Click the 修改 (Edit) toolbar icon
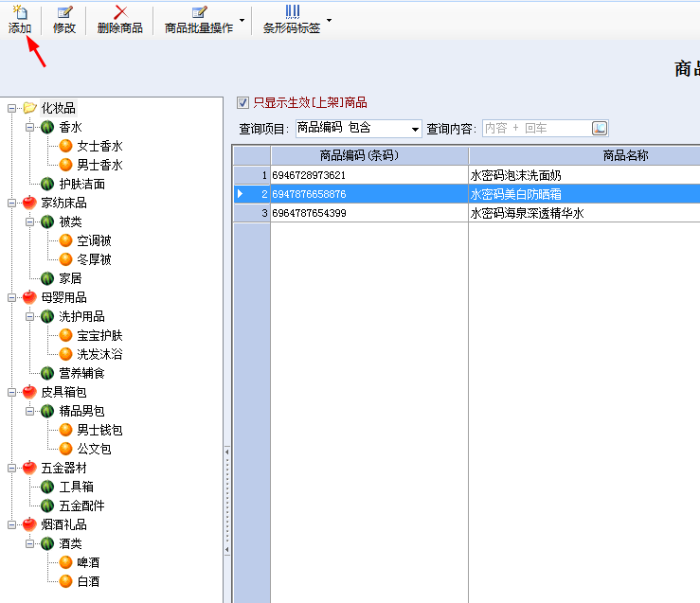Viewport: 700px width, 603px height. click(x=63, y=11)
